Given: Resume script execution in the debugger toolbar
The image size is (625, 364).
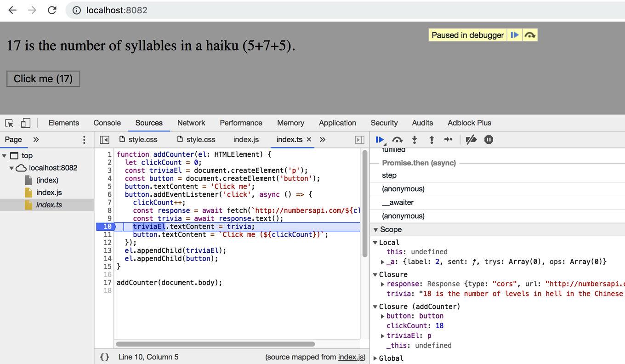Looking at the screenshot, I should click(x=380, y=140).
